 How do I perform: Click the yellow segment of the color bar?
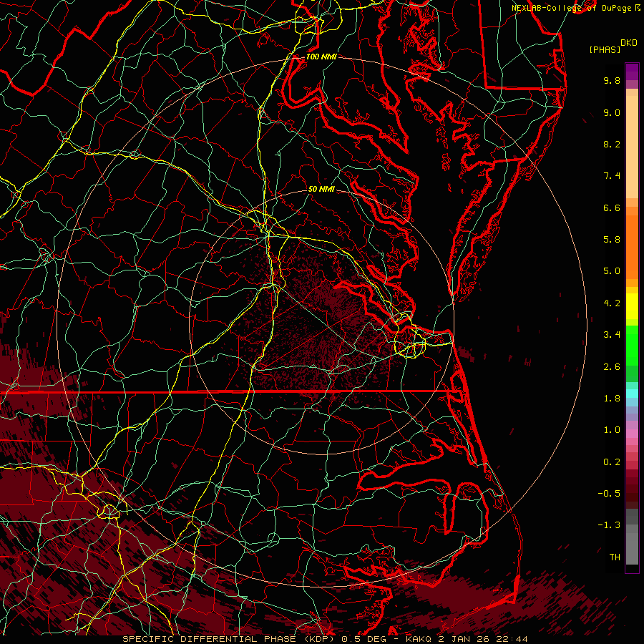[x=632, y=306]
